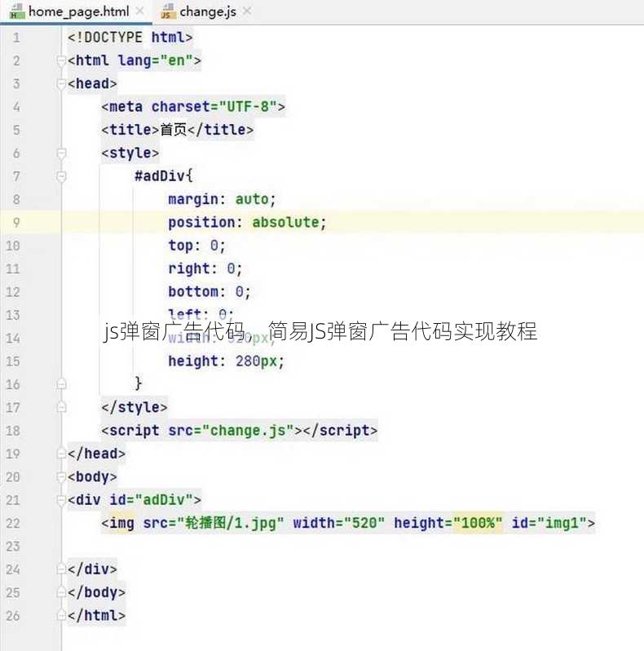The width and height of the screenshot is (644, 651).
Task: Collapse the #adDiv rule fold on line 7
Action: coord(61,176)
